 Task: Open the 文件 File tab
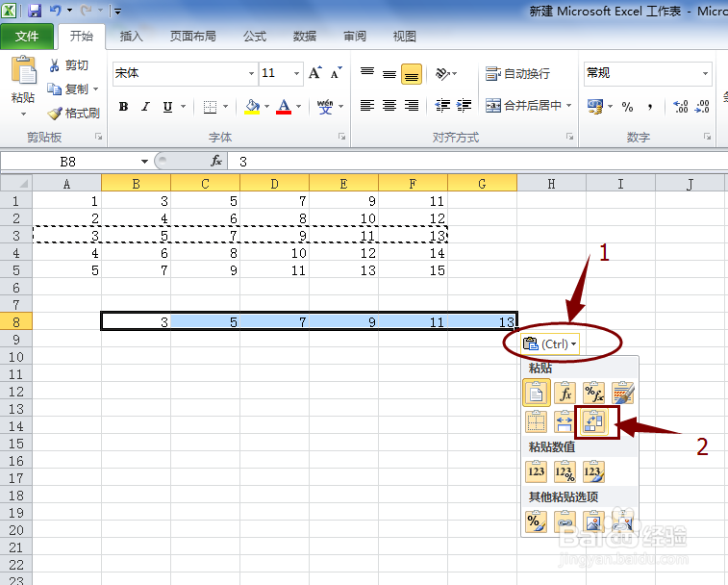point(27,37)
